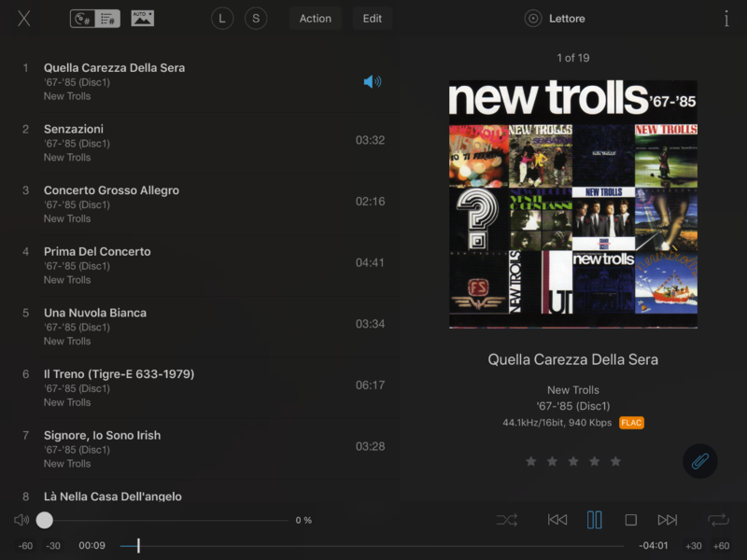Mute audio with the speaker icon
Screen dimensions: 747x560
tap(21, 520)
